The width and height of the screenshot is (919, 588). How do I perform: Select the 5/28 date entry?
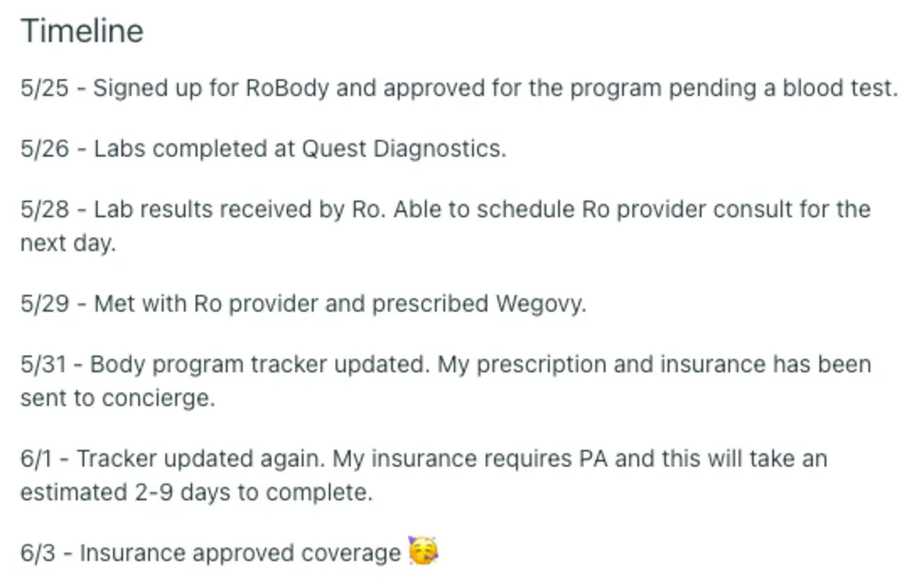pos(44,209)
